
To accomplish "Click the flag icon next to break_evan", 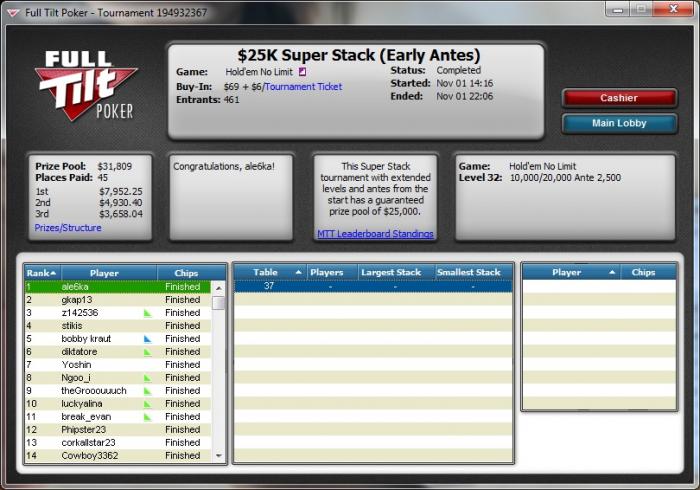I will [x=148, y=417].
